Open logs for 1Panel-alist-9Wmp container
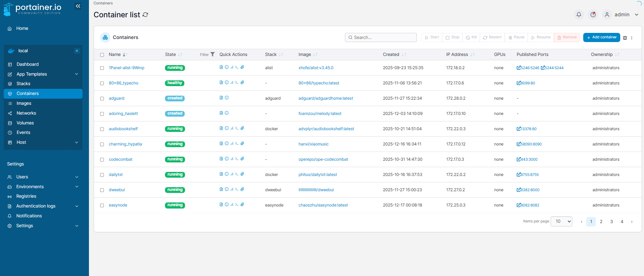 221,67
